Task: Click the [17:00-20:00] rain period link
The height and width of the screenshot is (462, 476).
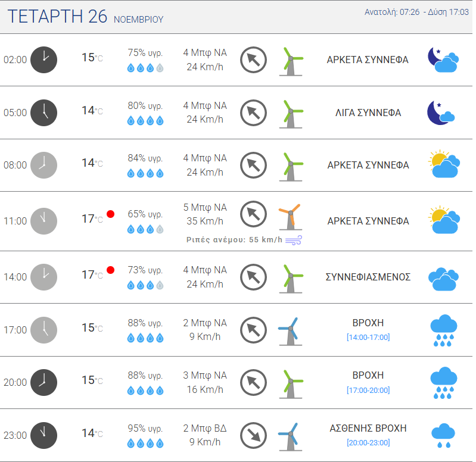Action: (368, 390)
